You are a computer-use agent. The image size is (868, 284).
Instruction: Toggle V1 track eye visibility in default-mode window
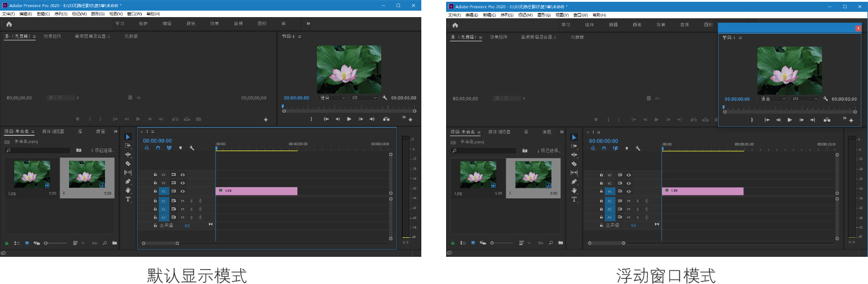coord(183,191)
